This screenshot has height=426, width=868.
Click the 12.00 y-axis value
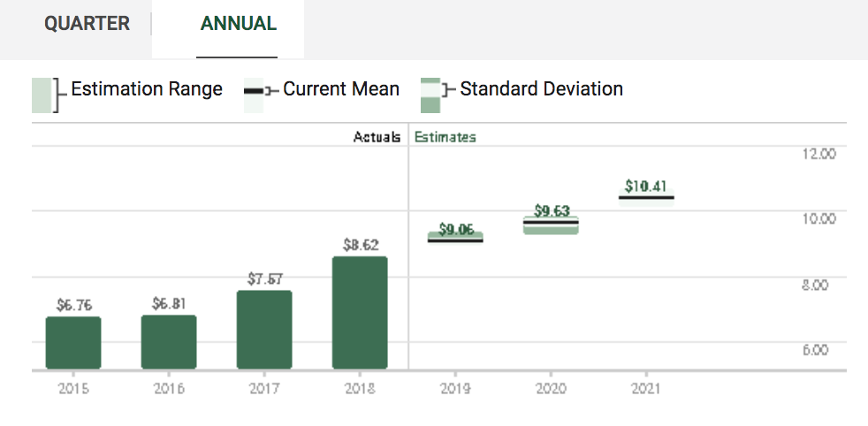click(819, 154)
